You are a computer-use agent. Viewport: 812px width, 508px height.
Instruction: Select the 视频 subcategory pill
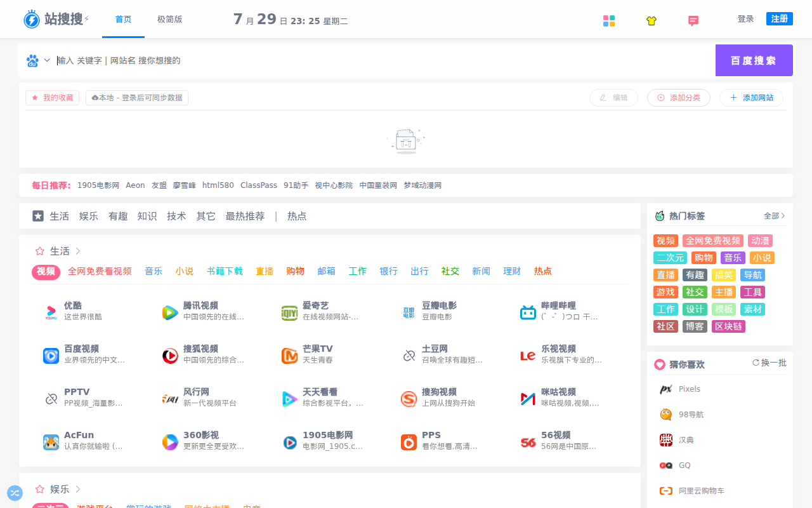(x=46, y=272)
